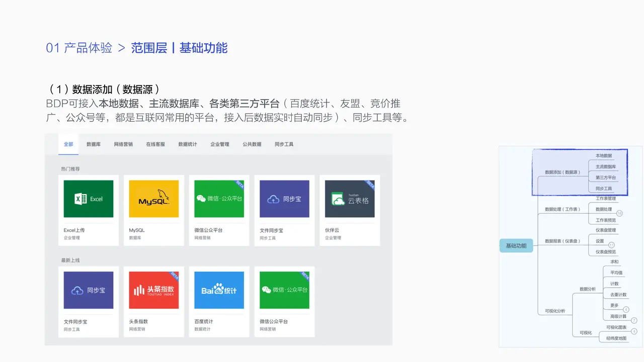Screen dimensions: 644x362
Task: Expand the 7 badge next to 高级计算
Action: tap(634, 320)
